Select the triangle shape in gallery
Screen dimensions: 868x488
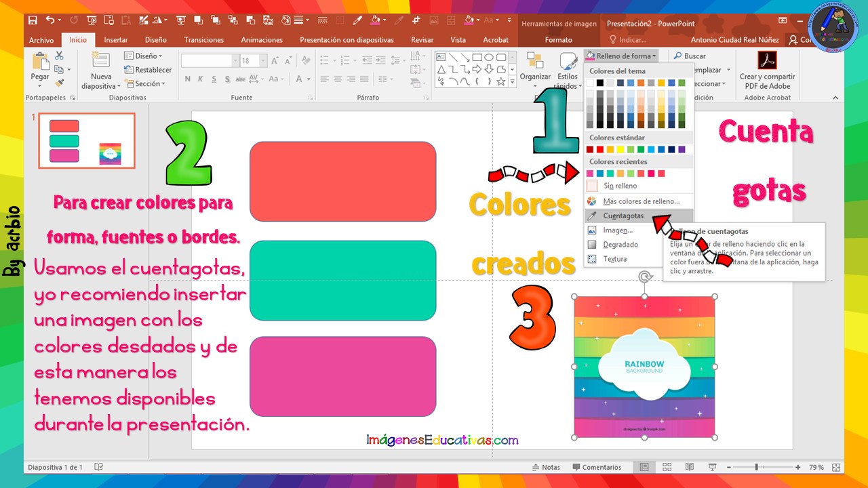pyautogui.click(x=441, y=69)
